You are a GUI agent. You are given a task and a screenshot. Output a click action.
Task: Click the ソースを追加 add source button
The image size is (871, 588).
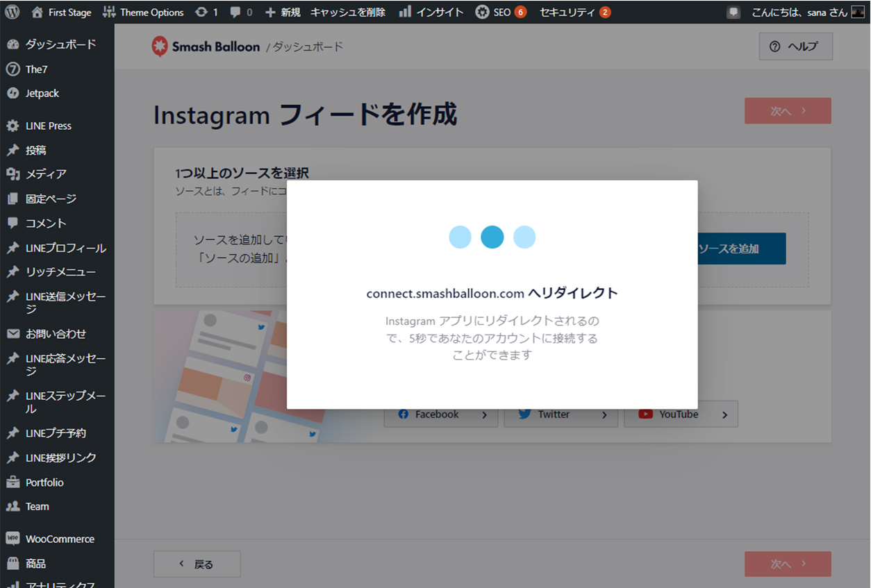[740, 249]
